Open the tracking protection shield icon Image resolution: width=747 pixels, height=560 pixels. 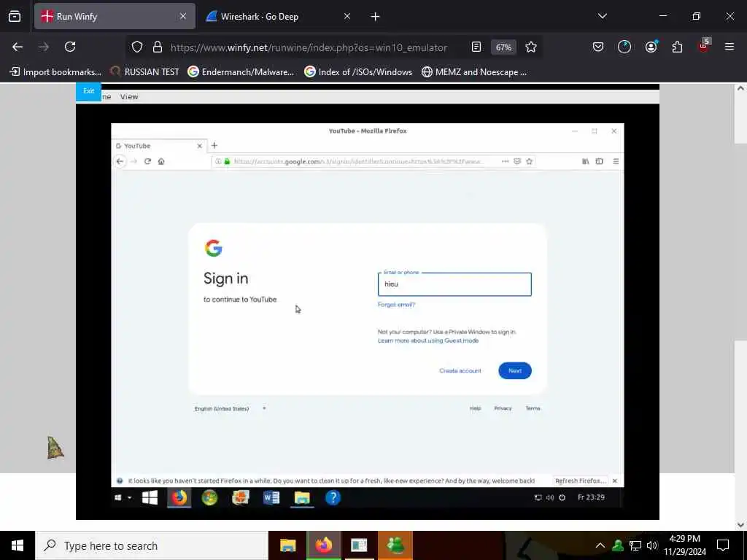point(137,47)
